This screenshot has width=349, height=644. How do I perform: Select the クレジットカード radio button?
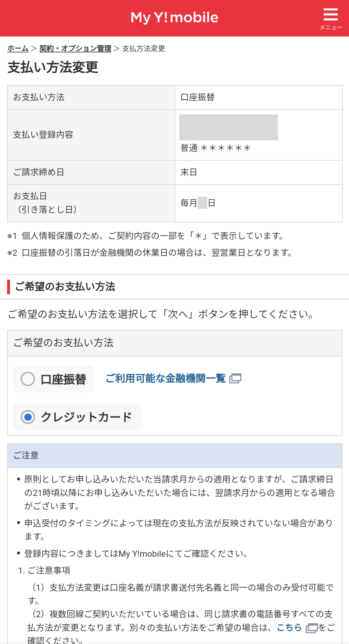[x=28, y=417]
